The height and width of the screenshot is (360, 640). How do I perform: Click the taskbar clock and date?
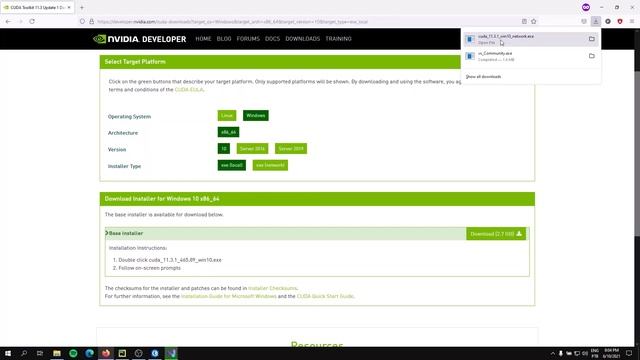point(611,353)
